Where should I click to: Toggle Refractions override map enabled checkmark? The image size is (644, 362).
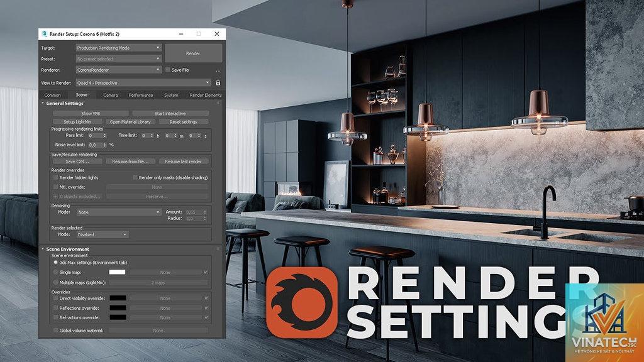(x=206, y=317)
